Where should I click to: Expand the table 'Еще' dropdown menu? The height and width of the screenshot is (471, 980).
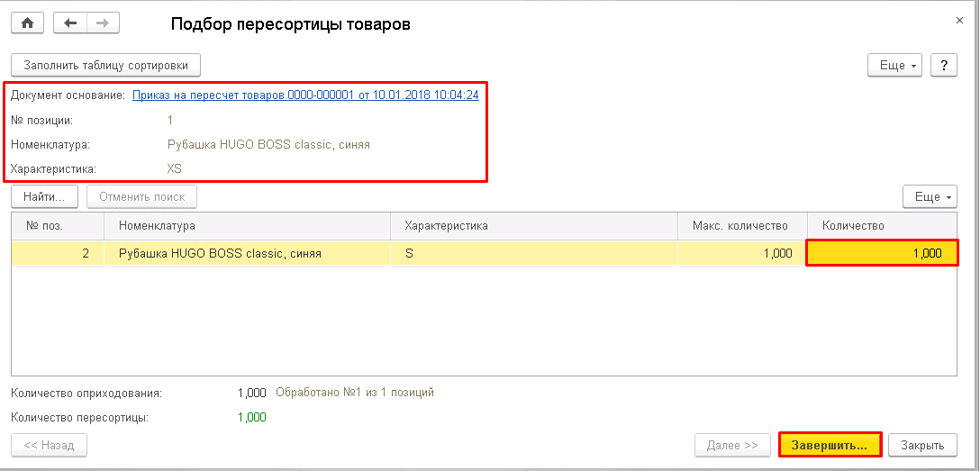point(930,197)
